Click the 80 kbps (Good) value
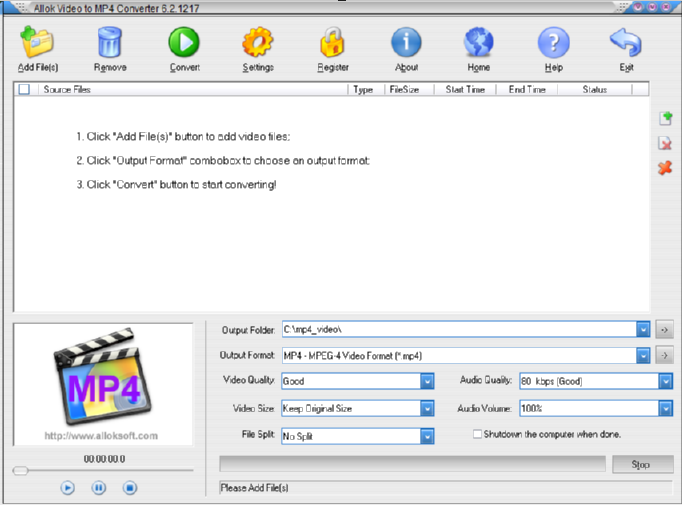This screenshot has height=505, width=682. point(552,381)
